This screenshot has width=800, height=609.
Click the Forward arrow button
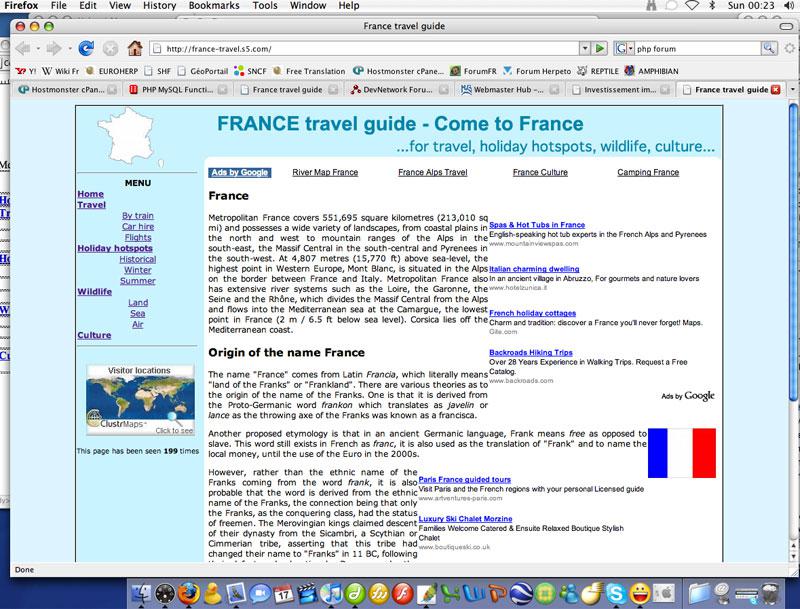(54, 48)
